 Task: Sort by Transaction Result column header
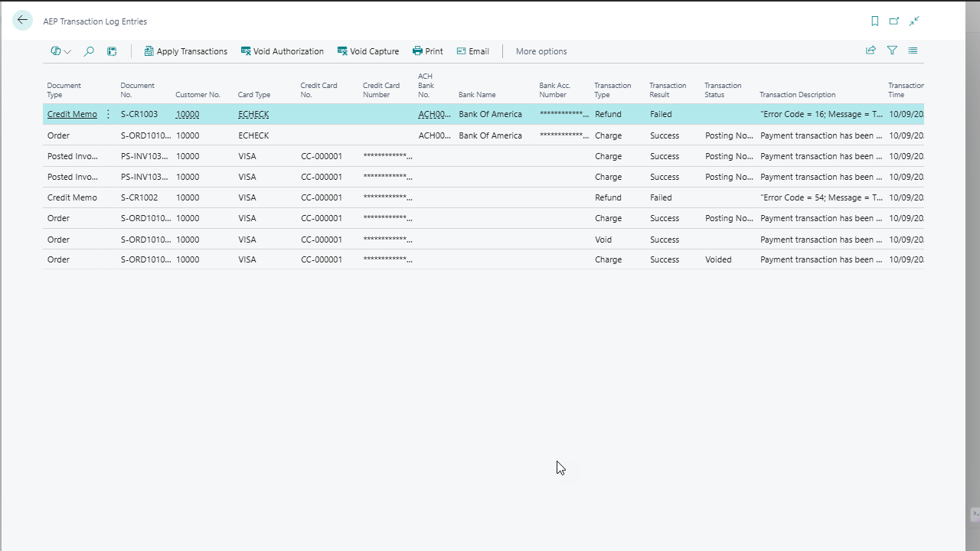pos(668,90)
